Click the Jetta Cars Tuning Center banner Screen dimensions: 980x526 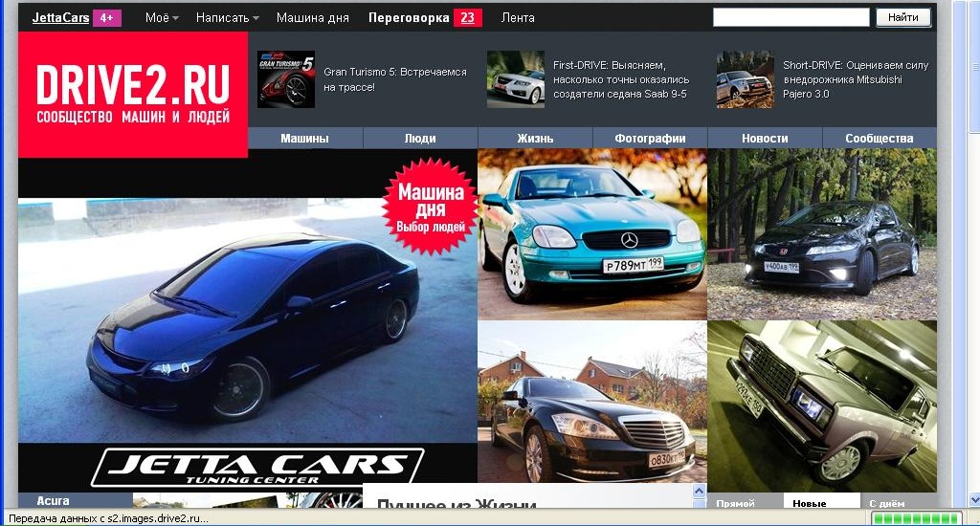(x=257, y=468)
